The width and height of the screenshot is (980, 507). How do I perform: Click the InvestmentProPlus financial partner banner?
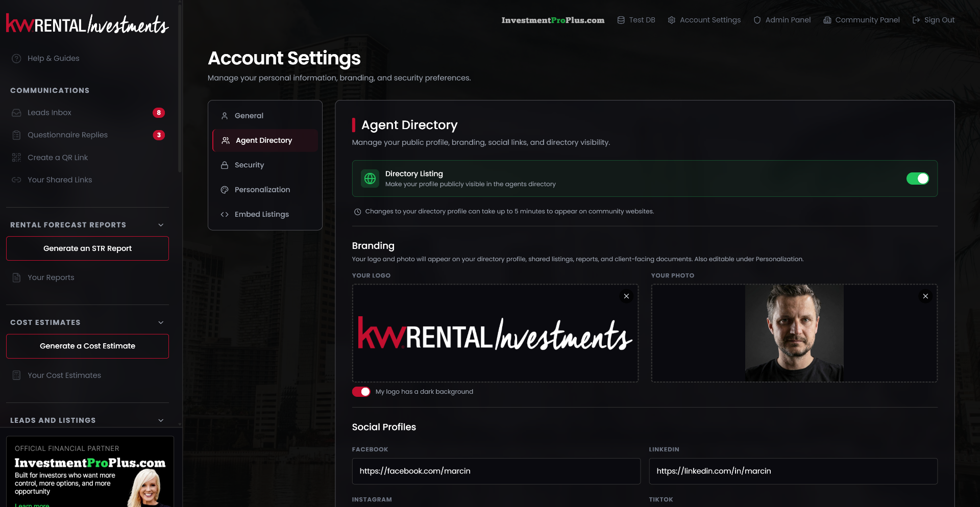coord(90,472)
